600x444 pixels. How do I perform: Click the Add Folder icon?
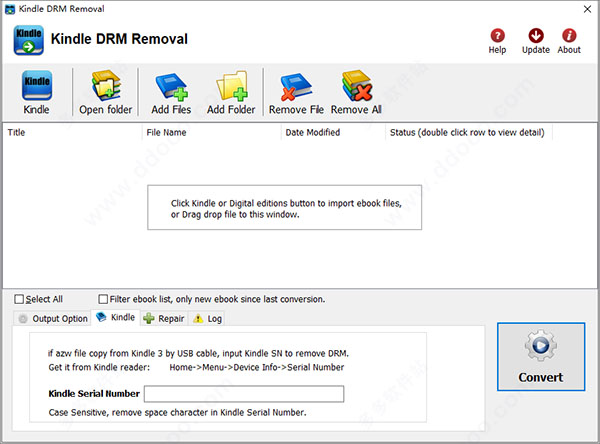tap(232, 86)
